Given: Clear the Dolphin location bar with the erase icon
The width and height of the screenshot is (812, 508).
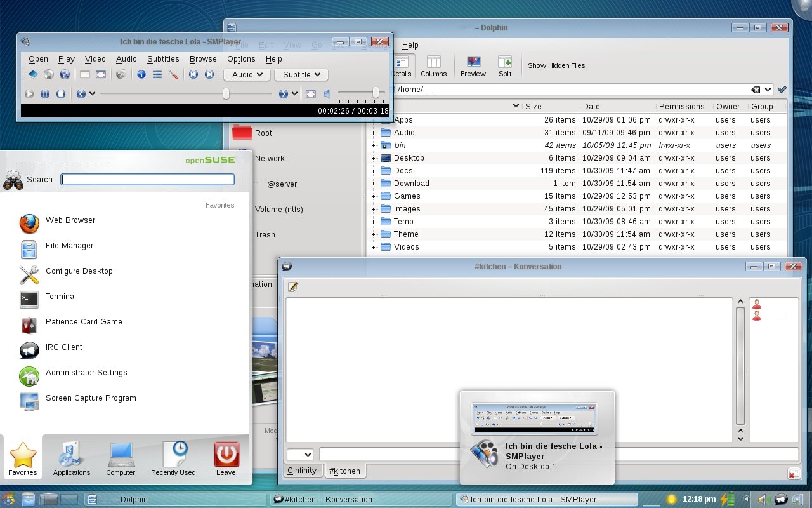Looking at the screenshot, I should tap(756, 90).
